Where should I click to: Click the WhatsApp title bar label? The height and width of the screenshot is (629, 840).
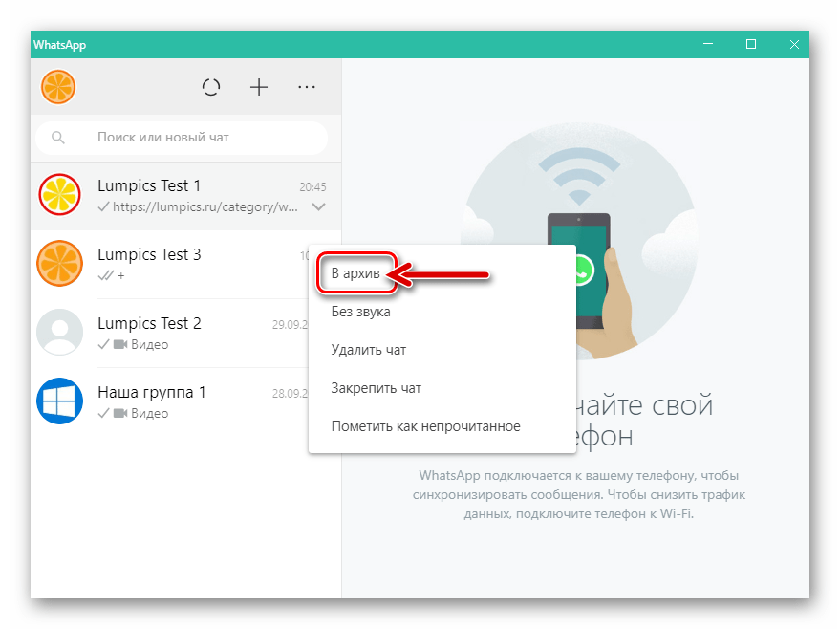tap(59, 45)
